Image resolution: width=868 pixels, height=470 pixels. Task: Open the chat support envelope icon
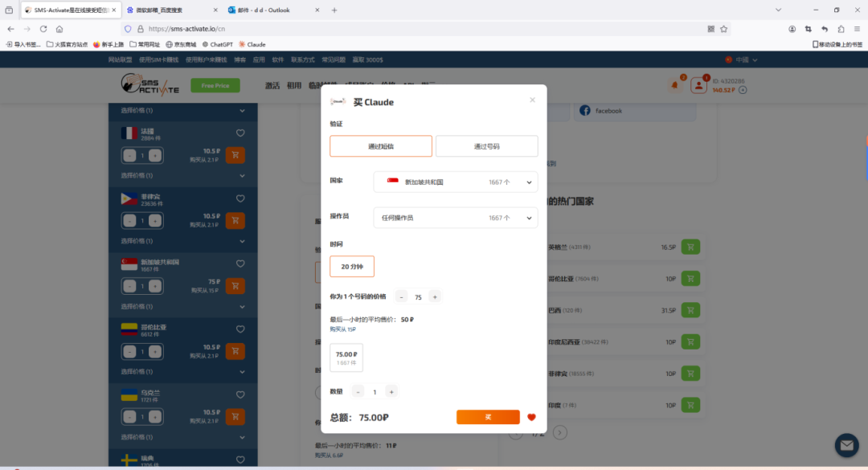[846, 445]
